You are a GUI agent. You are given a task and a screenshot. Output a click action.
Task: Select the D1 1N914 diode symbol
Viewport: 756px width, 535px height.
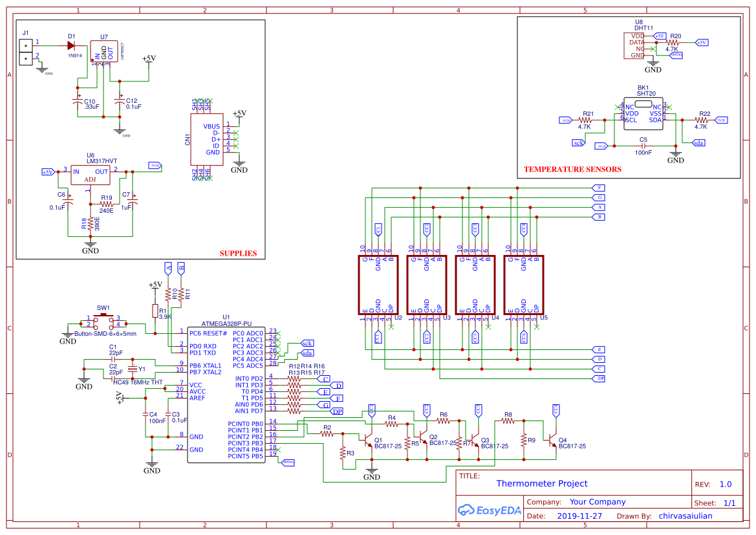(70, 45)
